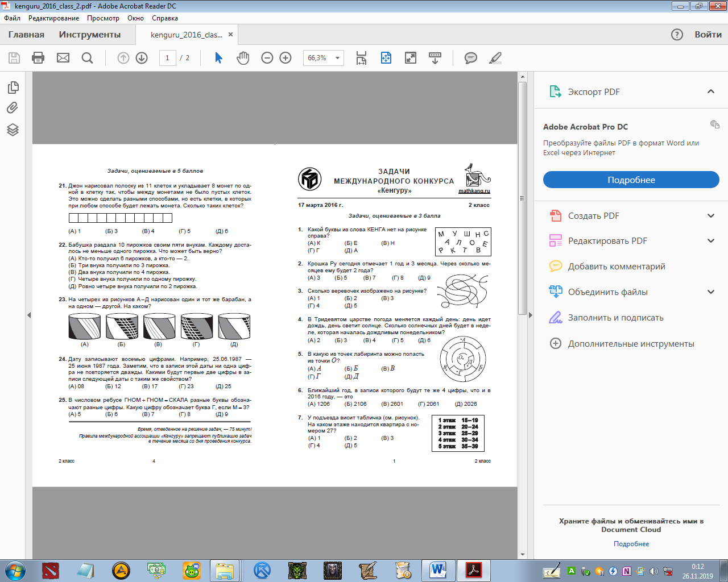Image resolution: width=728 pixels, height=582 pixels.
Task: Open the Редактирование menu
Action: pyautogui.click(x=54, y=18)
